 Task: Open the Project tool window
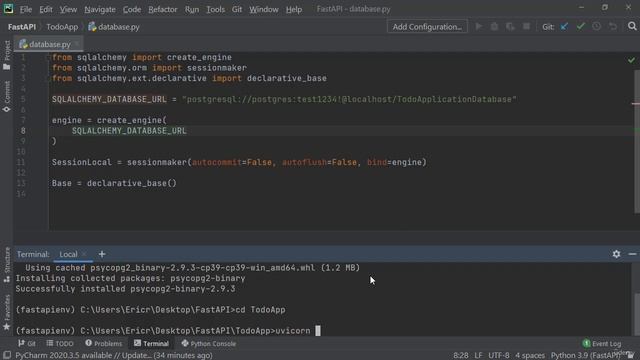pos(7,55)
